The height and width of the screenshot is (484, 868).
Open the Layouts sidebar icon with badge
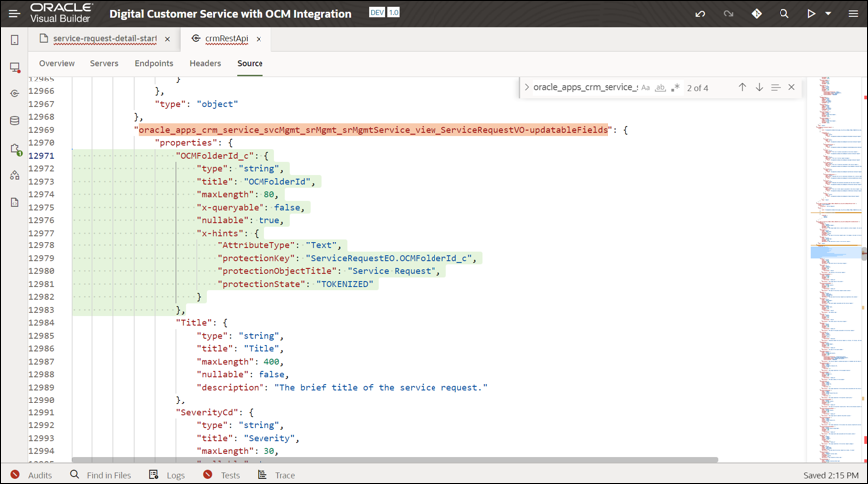(x=15, y=149)
